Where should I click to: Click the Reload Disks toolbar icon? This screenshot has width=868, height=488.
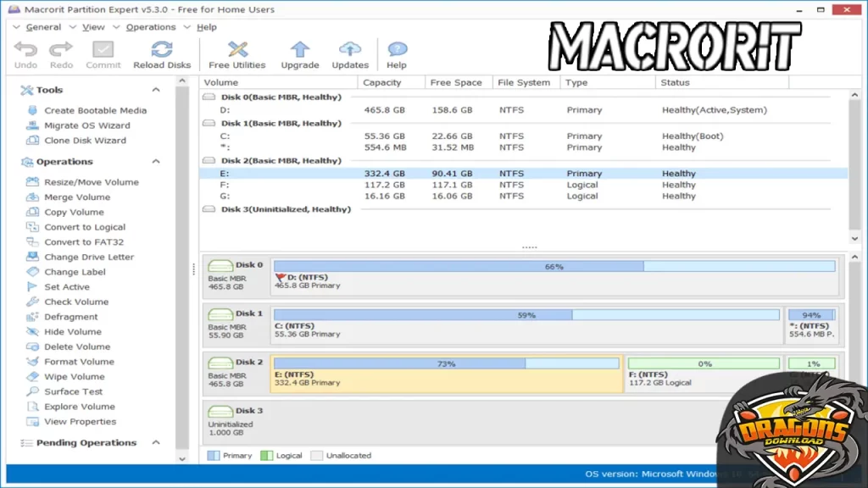[161, 53]
